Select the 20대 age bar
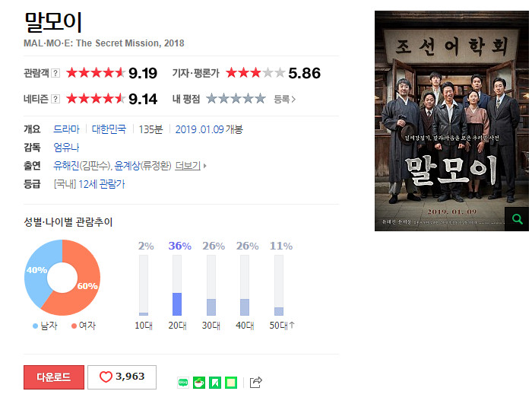Screen dimensions: 532x407 [x=177, y=285]
